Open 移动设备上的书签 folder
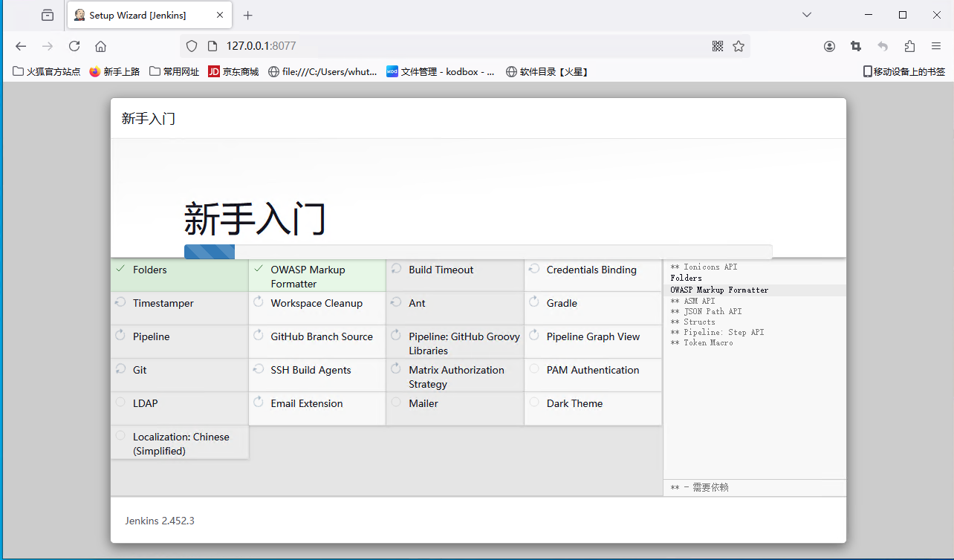 903,72
